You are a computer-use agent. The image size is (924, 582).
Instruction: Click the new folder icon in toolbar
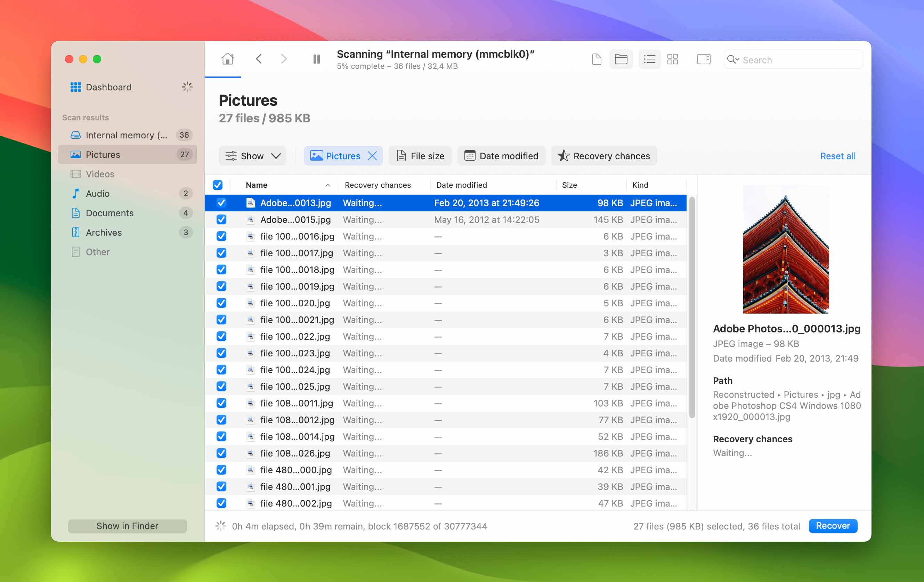621,60
